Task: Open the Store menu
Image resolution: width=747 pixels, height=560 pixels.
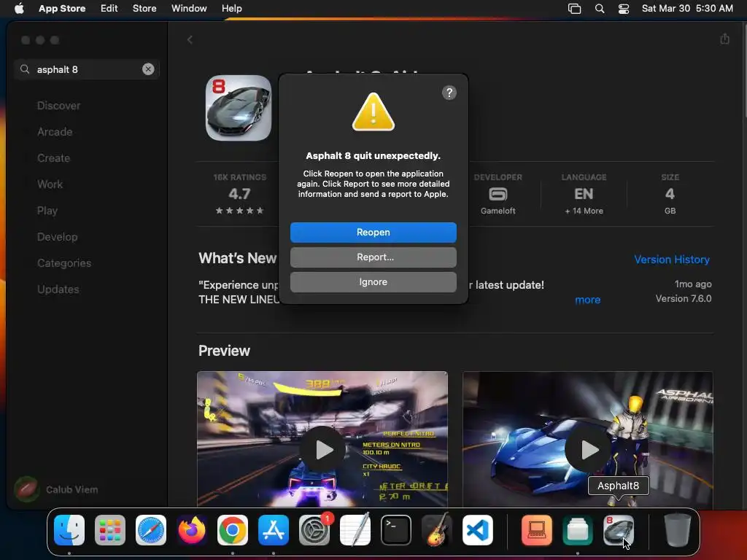Action: click(144, 8)
